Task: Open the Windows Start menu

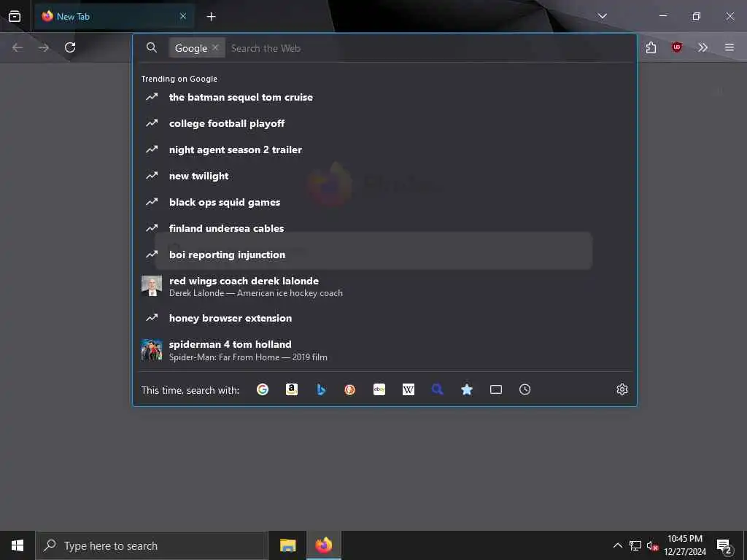Action: coord(18,545)
